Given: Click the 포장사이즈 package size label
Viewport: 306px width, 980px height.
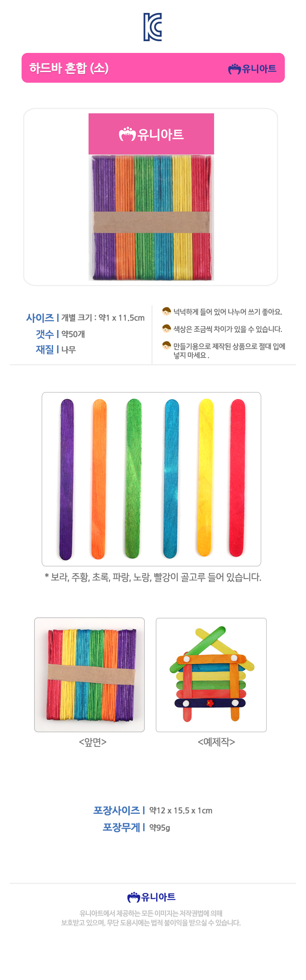Looking at the screenshot, I should (x=117, y=810).
